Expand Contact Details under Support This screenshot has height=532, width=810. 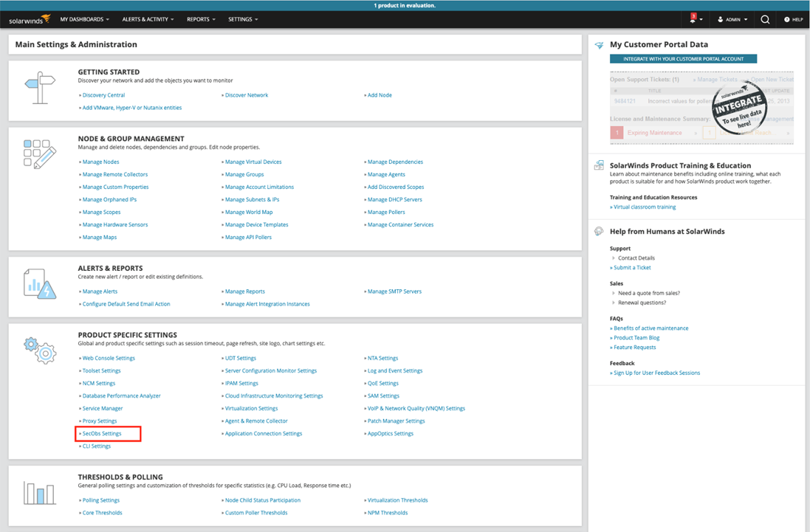coord(636,258)
